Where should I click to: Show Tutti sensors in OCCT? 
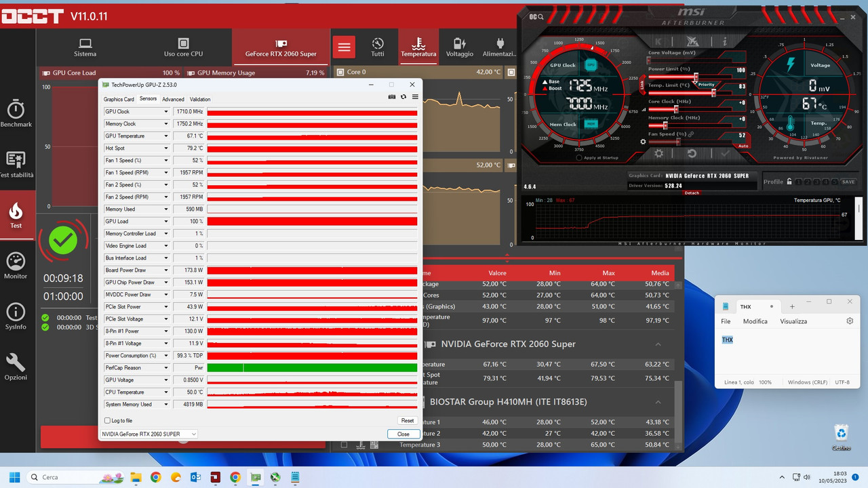point(378,47)
